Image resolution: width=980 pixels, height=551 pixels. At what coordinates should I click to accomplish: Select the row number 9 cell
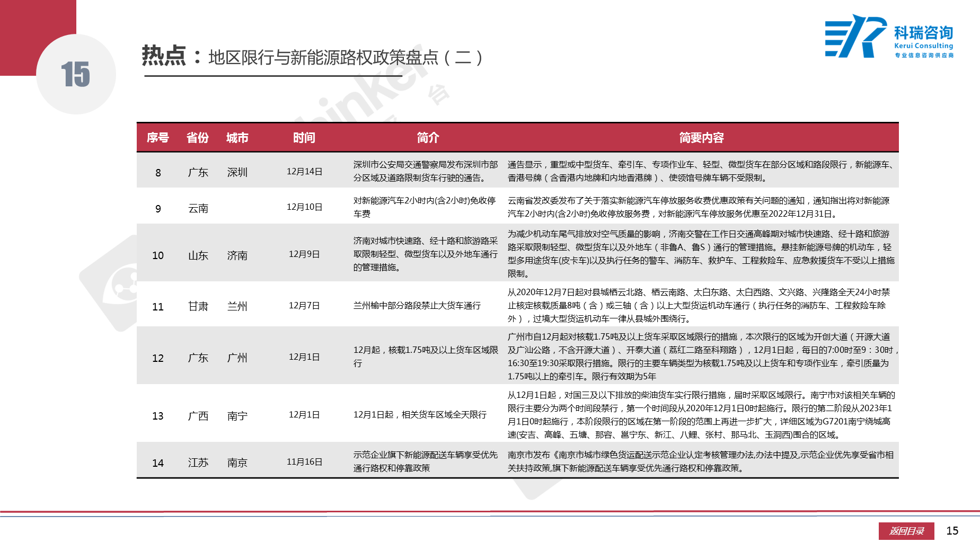point(158,209)
